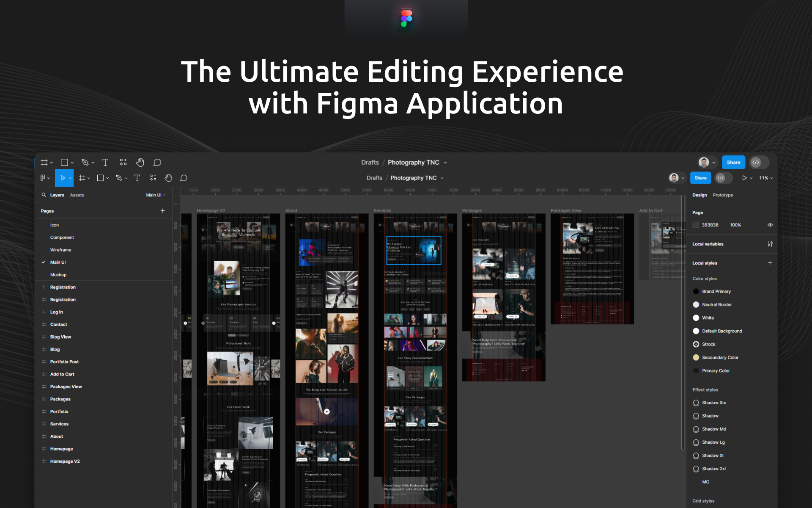Image resolution: width=812 pixels, height=508 pixels.
Task: Click the Share button in upper toolbar
Action: pyautogui.click(x=734, y=162)
